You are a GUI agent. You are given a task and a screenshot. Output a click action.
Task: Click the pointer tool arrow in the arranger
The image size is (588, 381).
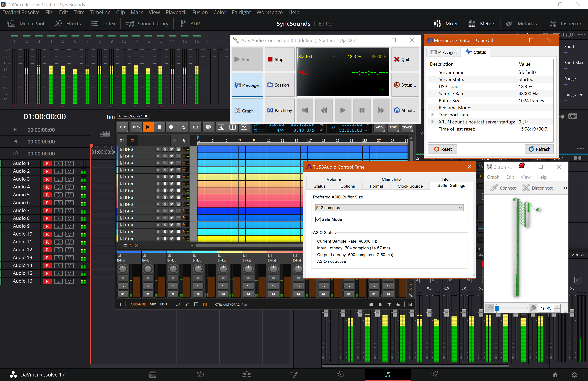click(x=184, y=140)
